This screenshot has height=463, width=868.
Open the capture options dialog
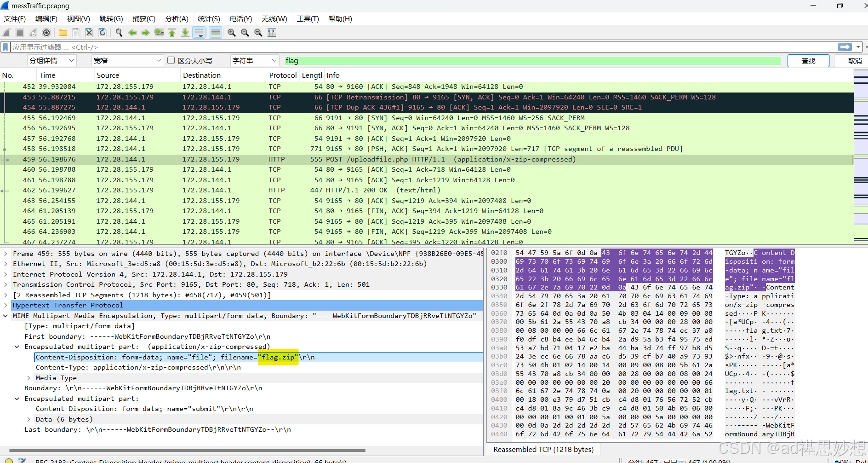pyautogui.click(x=46, y=32)
